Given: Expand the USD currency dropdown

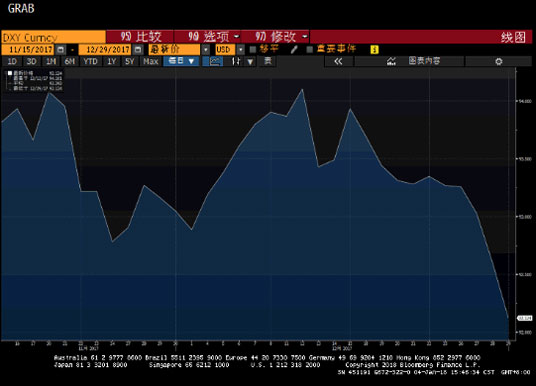Looking at the screenshot, I should (241, 50).
